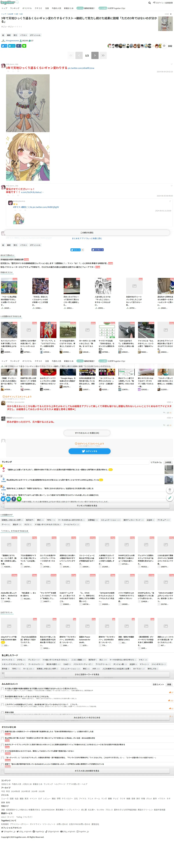
Task: Open the 今週の人気 nav item
Action: (x=56, y=8)
